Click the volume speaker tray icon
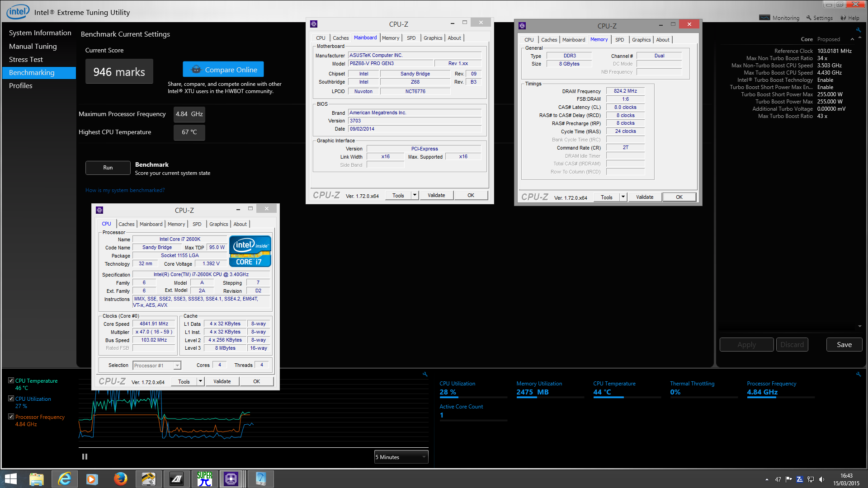 pos(822,479)
